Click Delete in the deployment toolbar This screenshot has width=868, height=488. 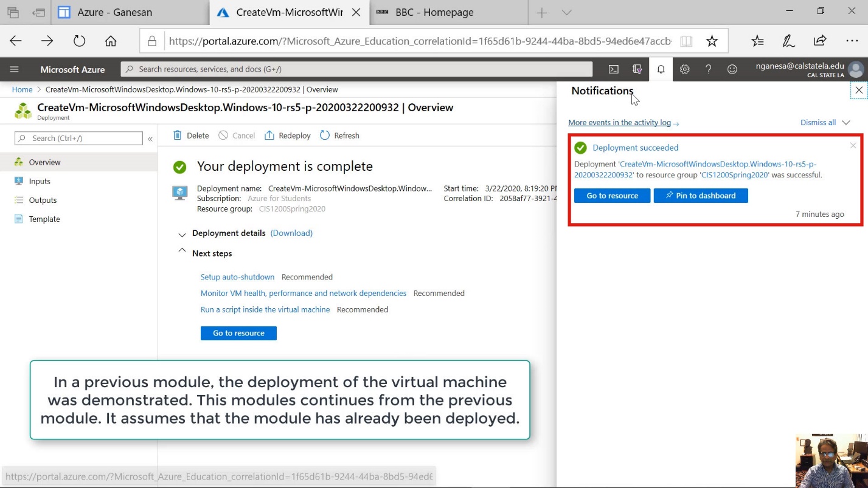[x=191, y=136]
